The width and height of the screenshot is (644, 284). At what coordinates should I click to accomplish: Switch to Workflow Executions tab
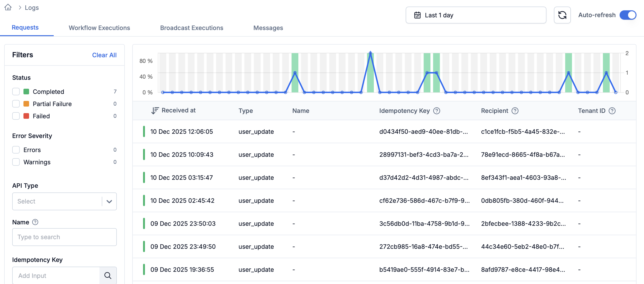pyautogui.click(x=99, y=28)
